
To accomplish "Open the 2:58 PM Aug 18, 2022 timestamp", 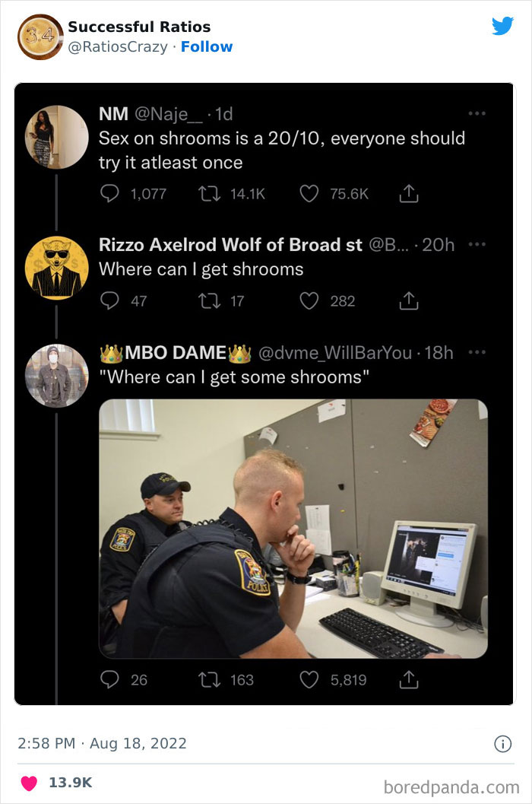I will tap(102, 743).
